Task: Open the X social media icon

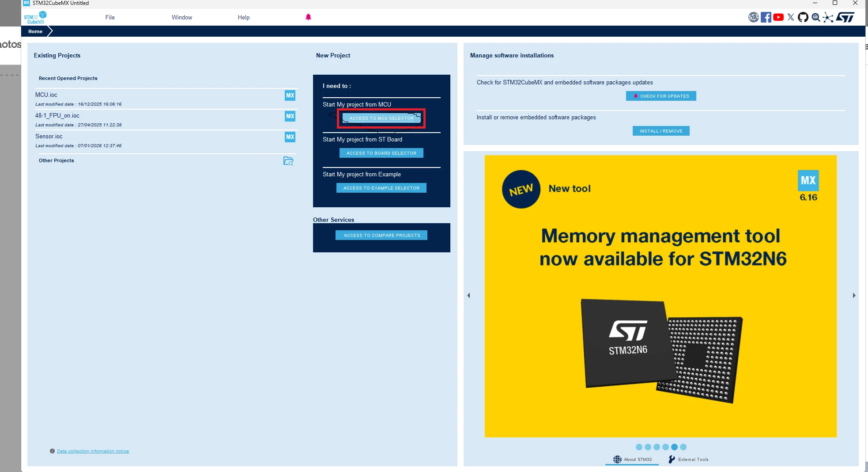Action: pyautogui.click(x=791, y=17)
